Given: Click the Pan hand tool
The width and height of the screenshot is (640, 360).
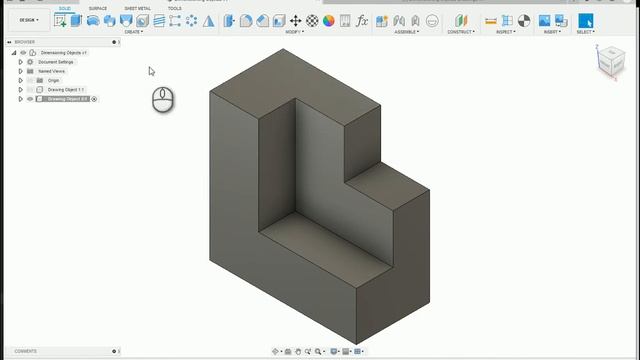Looking at the screenshot, I should tap(298, 351).
